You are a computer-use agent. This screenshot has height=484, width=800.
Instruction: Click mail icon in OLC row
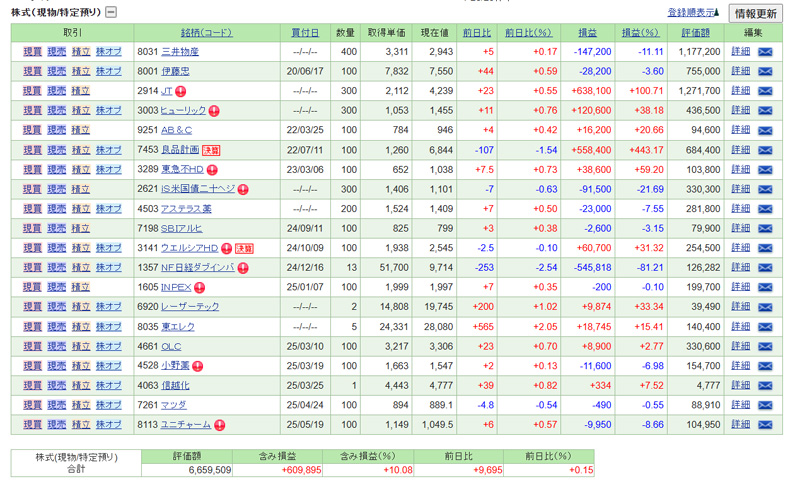click(x=765, y=347)
